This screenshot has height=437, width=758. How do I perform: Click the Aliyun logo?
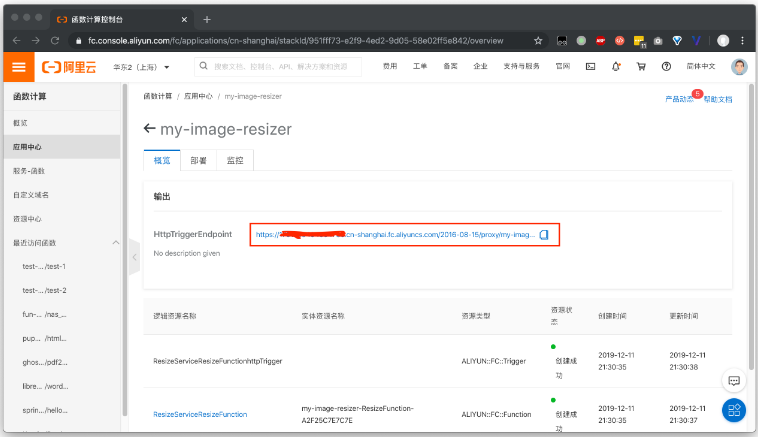pyautogui.click(x=69, y=67)
